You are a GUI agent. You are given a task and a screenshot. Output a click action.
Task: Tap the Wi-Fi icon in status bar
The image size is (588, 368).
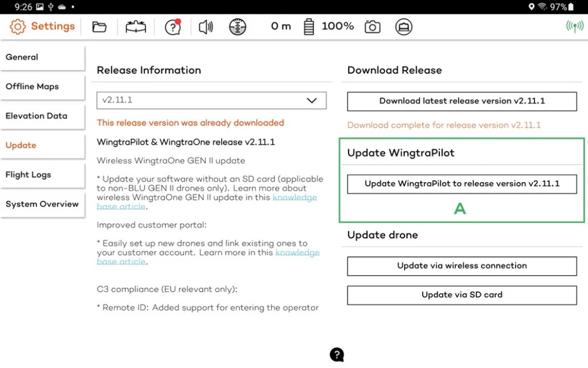click(x=542, y=7)
